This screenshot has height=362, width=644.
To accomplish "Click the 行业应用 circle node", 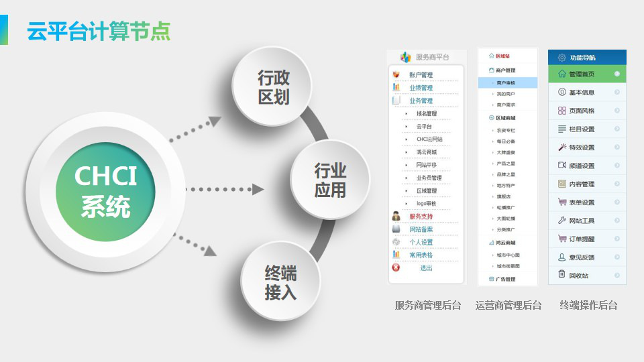I will (330, 180).
